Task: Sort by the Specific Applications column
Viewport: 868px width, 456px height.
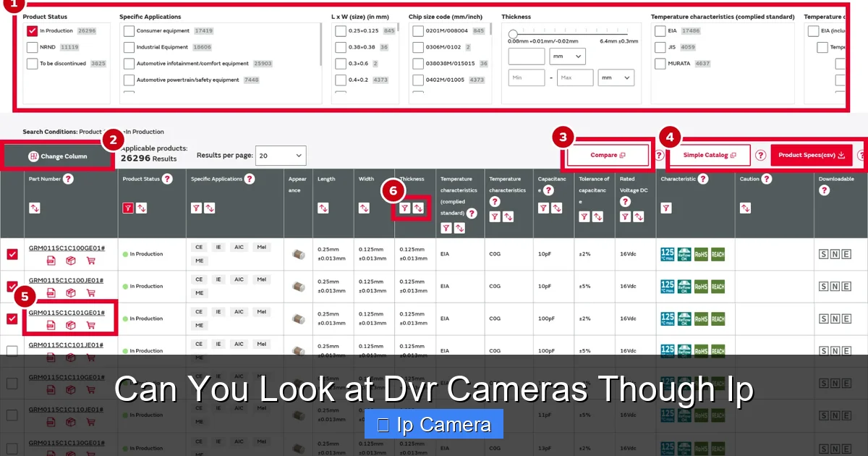Action: [x=210, y=208]
